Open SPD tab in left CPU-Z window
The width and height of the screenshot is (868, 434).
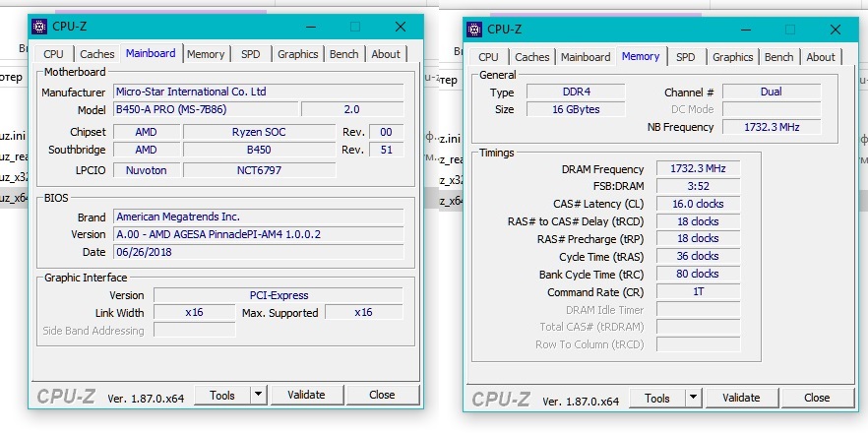(250, 54)
